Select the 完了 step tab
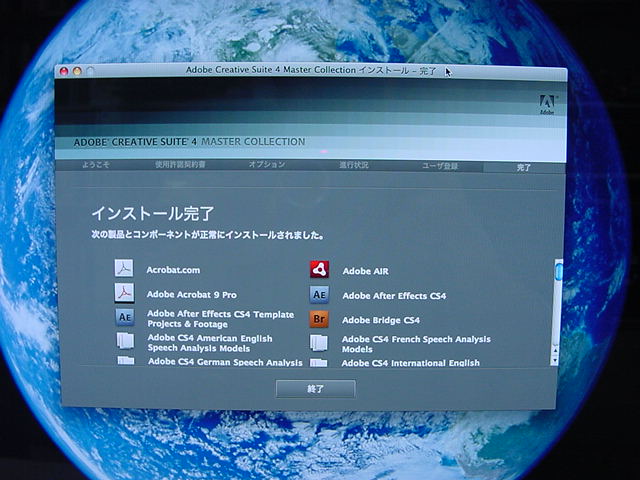Image resolution: width=640 pixels, height=480 pixels. (524, 167)
